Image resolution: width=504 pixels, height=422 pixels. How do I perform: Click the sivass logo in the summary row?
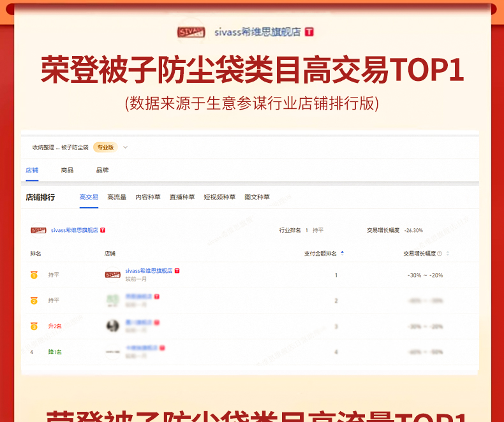tap(38, 230)
